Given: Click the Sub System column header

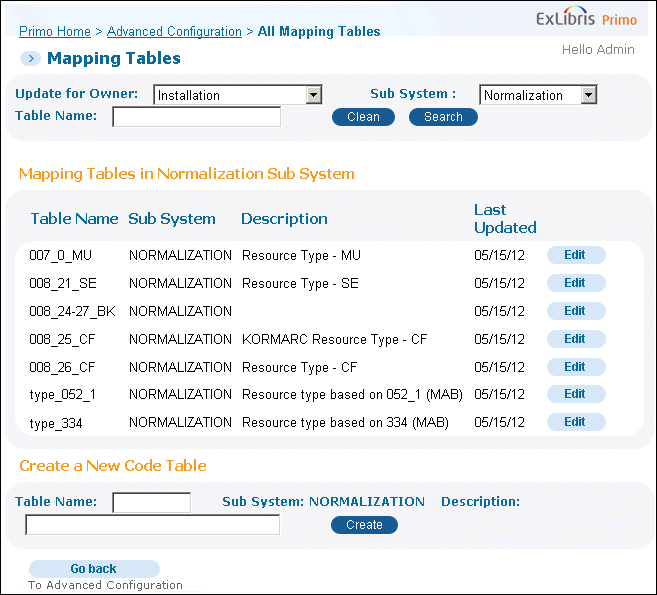Looking at the screenshot, I should point(172,219).
